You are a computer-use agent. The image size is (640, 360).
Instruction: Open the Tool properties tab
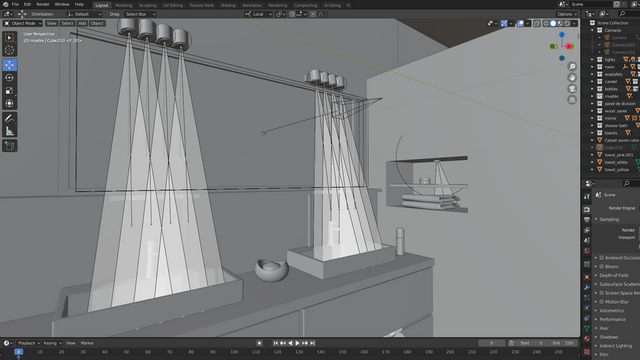[x=587, y=196]
